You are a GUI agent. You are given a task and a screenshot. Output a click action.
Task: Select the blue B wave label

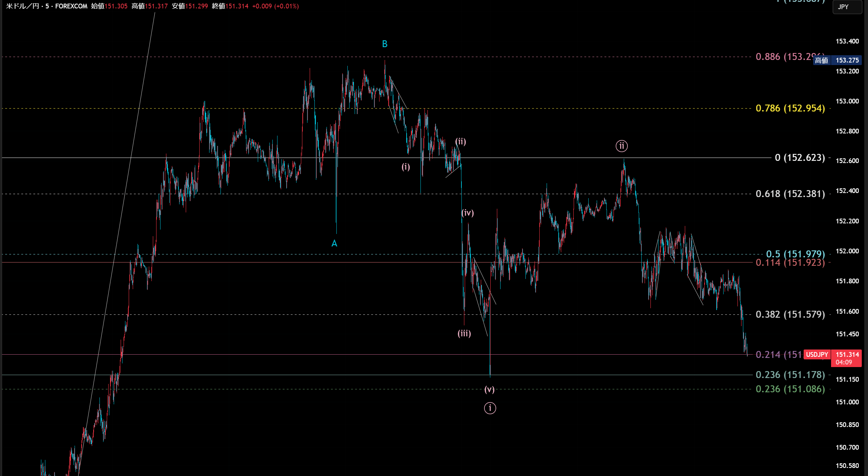(385, 44)
